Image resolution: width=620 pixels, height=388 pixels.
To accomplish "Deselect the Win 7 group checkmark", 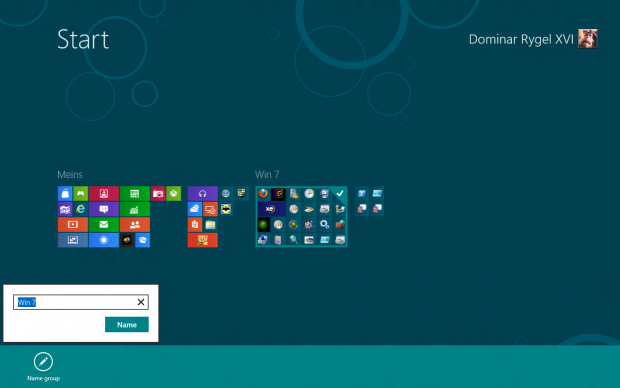I will click(x=340, y=193).
